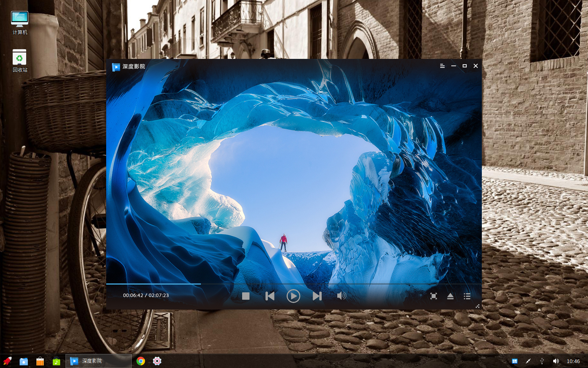
Task: Open the player's main menu
Action: coord(442,66)
